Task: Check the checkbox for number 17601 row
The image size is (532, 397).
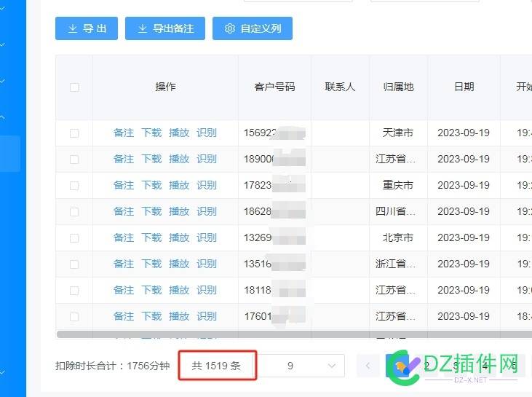Action: tap(74, 317)
